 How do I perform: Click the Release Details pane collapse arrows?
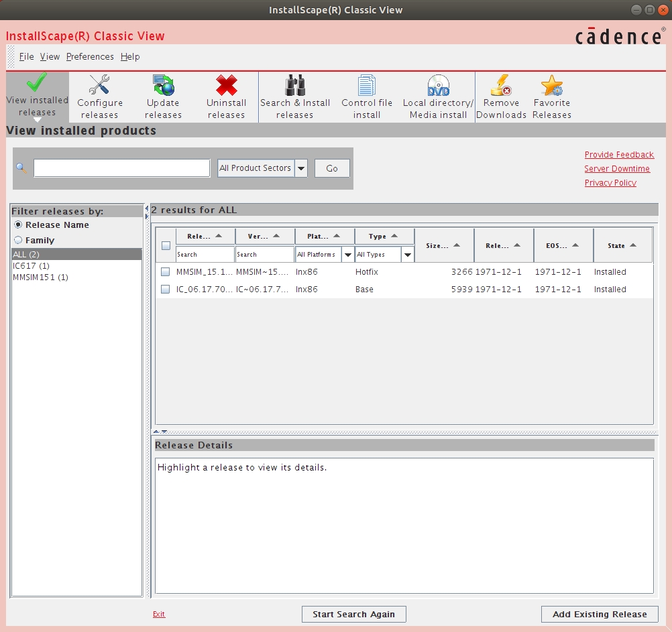click(x=160, y=432)
